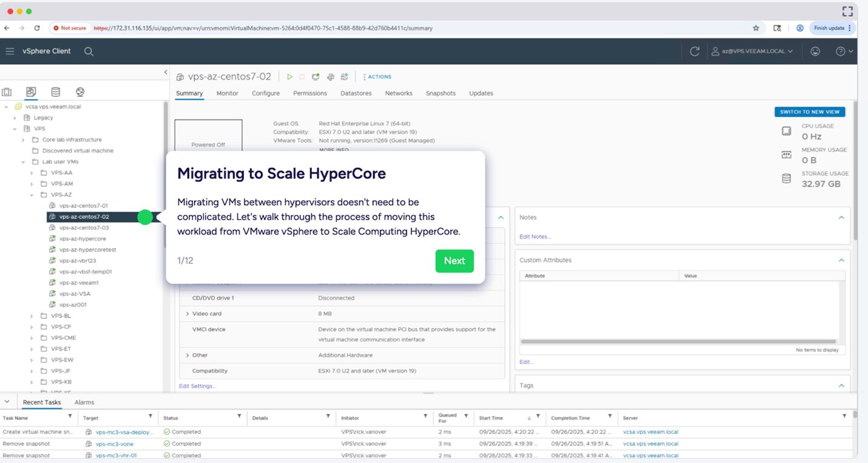This screenshot has width=868, height=463.
Task: Open the Alarms tab
Action: pyautogui.click(x=84, y=402)
